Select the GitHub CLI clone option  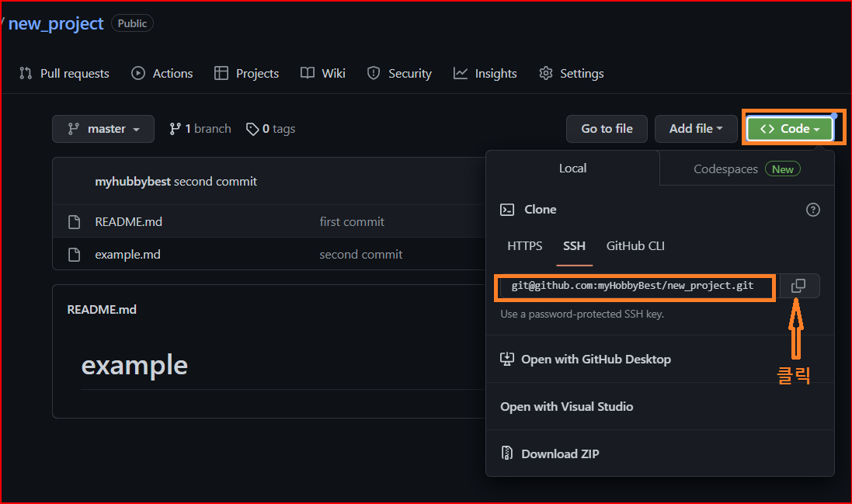635,246
